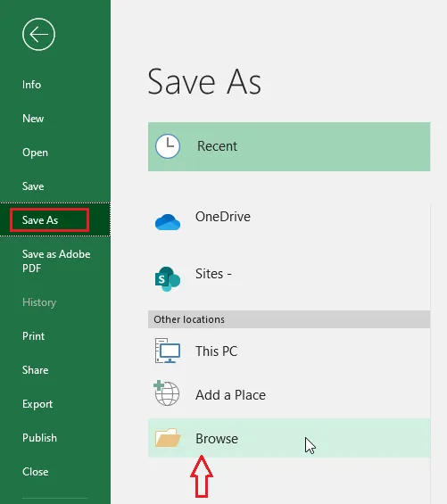447x504 pixels.
Task: Click the Recent clock icon
Action: coord(168,146)
